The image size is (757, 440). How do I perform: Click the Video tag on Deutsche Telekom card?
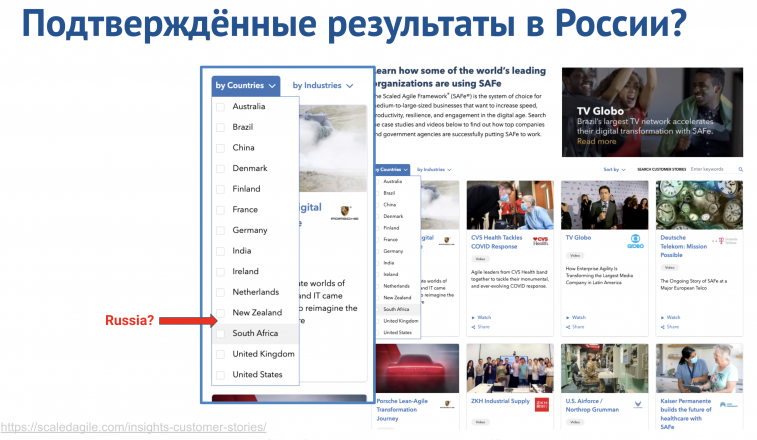(x=669, y=268)
